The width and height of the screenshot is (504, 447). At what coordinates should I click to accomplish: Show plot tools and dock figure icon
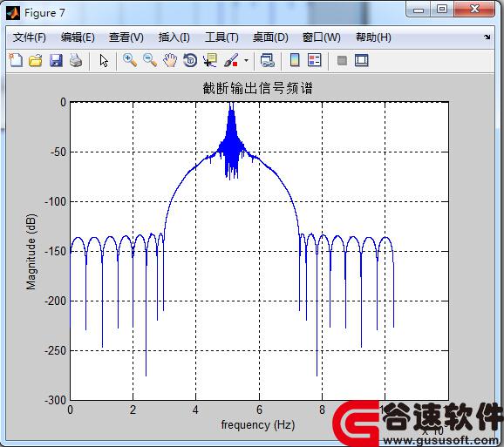tap(362, 60)
